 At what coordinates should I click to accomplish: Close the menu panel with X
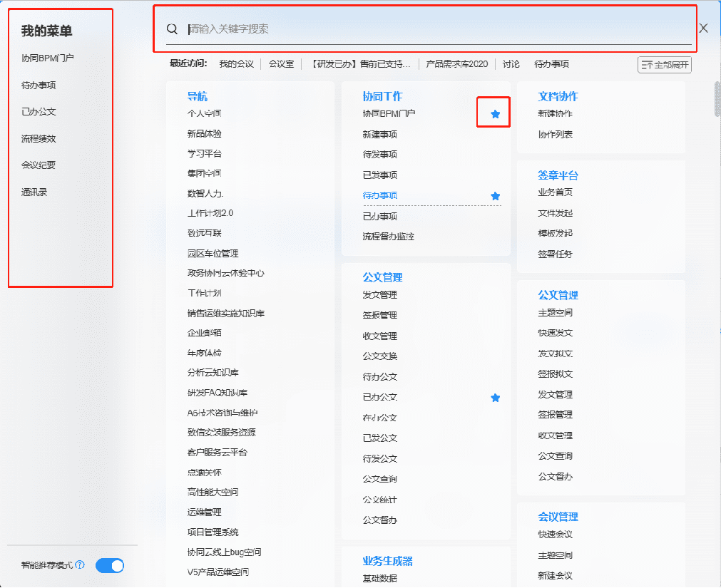(x=703, y=29)
